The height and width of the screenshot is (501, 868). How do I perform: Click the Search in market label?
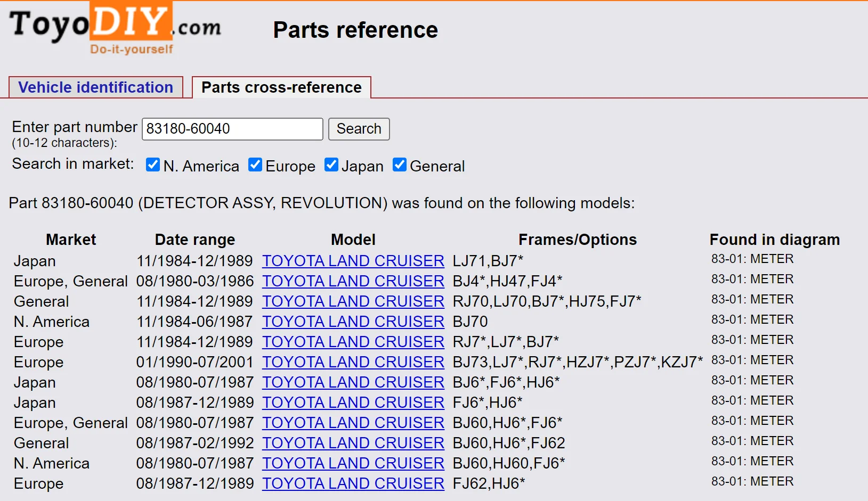click(73, 164)
